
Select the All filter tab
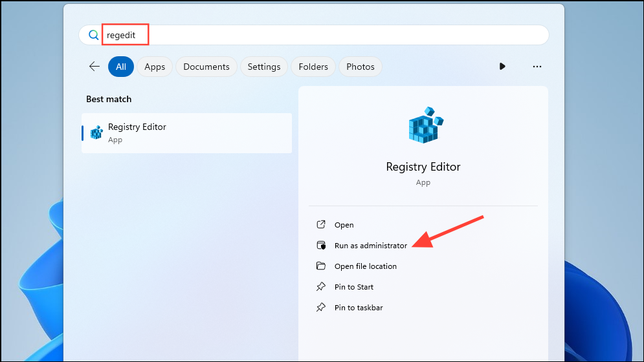(x=121, y=67)
